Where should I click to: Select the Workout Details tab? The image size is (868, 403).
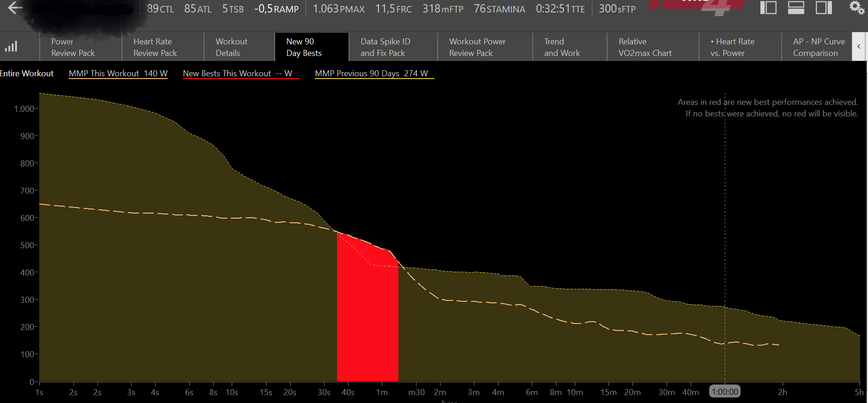(x=231, y=47)
